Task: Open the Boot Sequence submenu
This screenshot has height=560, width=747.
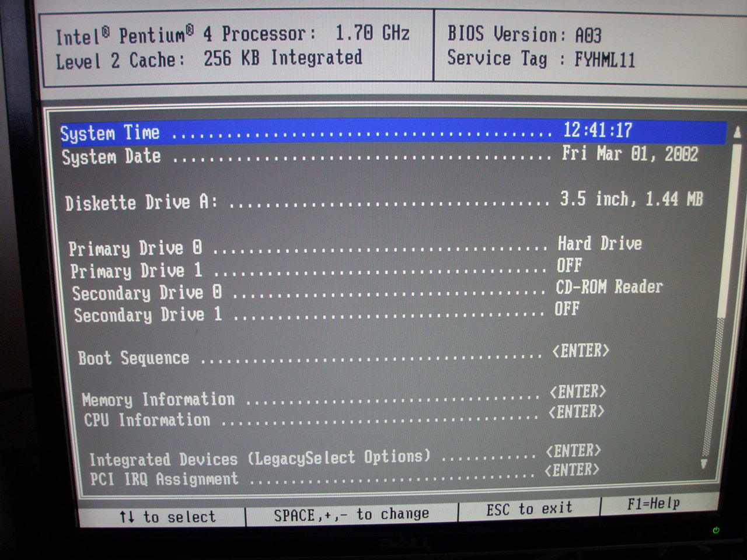Action: tap(344, 354)
